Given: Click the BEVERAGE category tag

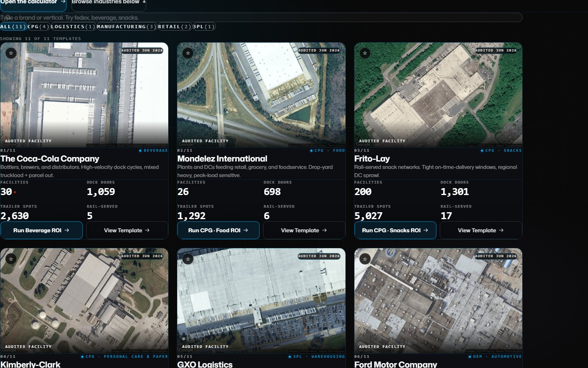Looking at the screenshot, I should pos(154,150).
